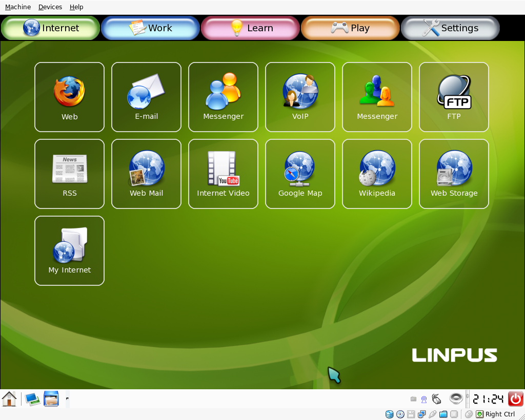
Task: Click the volume slider beside the clock
Action: tap(467, 398)
